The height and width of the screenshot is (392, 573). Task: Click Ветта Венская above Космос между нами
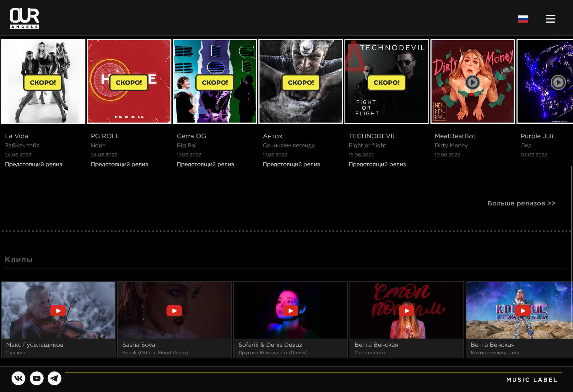point(493,345)
